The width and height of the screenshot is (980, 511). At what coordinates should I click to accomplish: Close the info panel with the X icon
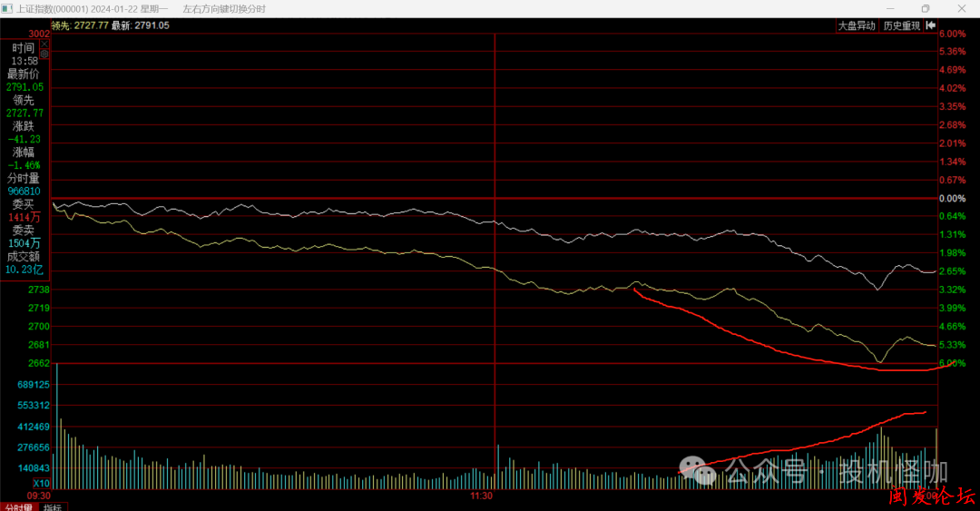point(44,44)
